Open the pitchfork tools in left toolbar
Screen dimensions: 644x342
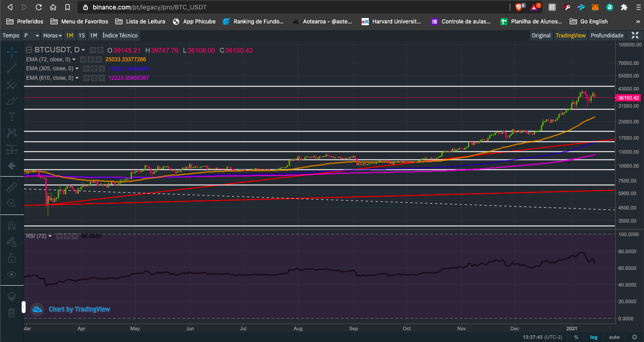point(12,84)
